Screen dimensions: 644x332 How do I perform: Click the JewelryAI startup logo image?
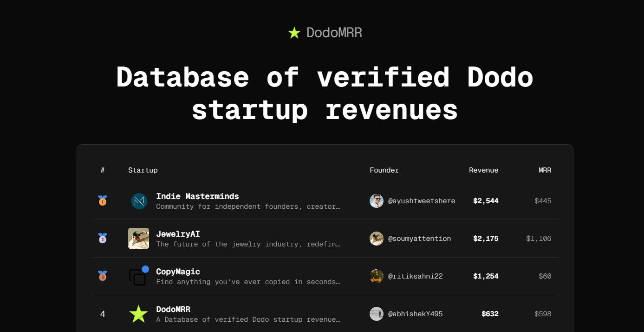(139, 238)
